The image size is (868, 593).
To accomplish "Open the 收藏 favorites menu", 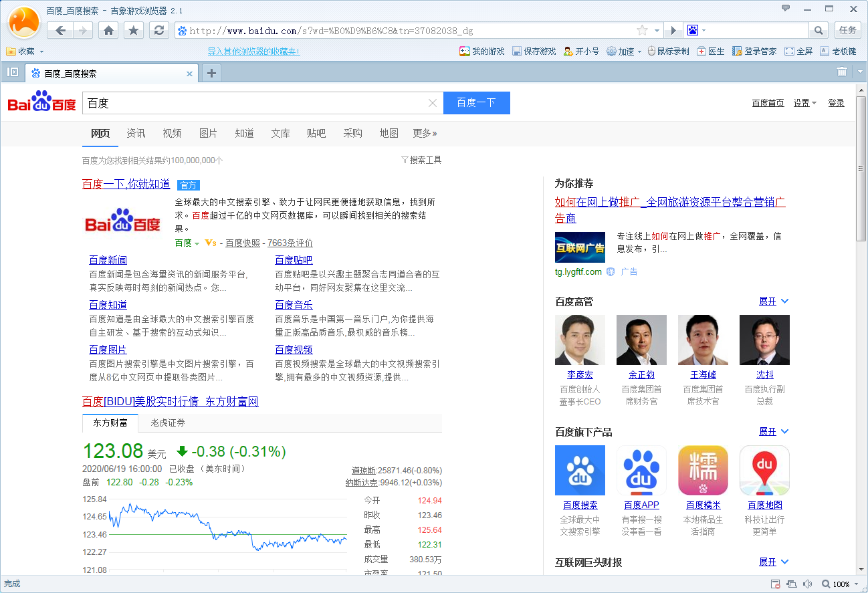I will [25, 51].
